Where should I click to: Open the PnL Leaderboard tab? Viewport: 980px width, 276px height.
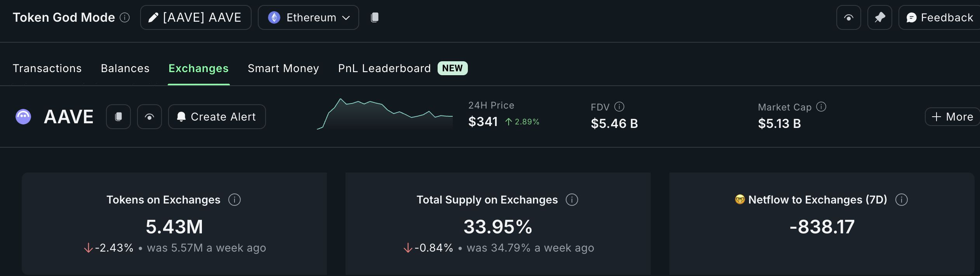[x=383, y=68]
